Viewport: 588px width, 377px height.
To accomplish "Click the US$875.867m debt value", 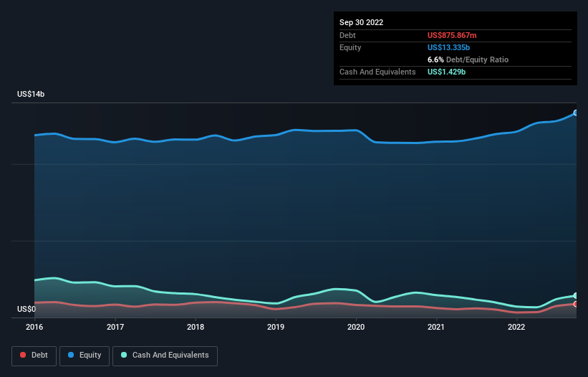I will coord(452,35).
